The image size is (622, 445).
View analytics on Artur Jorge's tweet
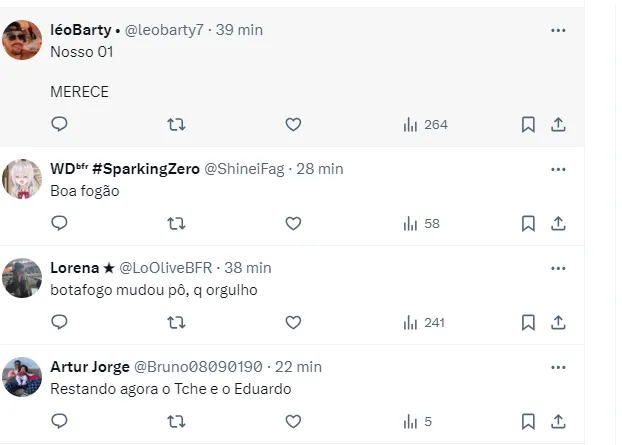(418, 421)
